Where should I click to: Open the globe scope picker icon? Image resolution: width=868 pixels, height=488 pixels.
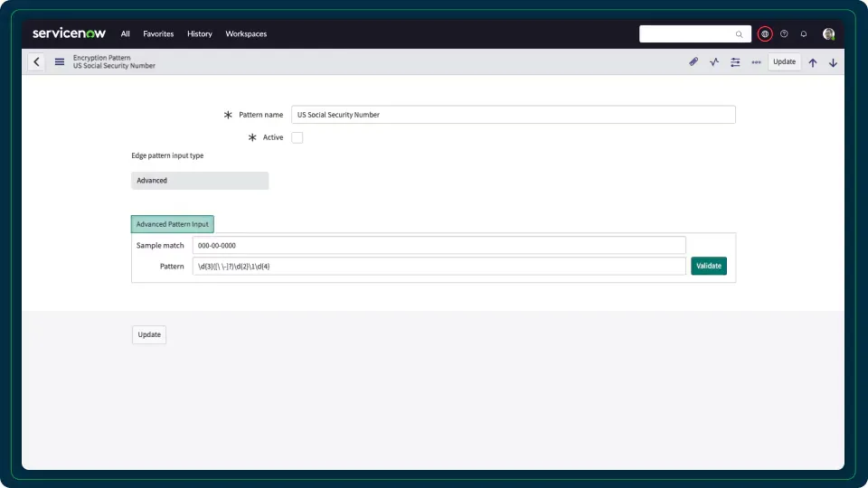click(765, 33)
